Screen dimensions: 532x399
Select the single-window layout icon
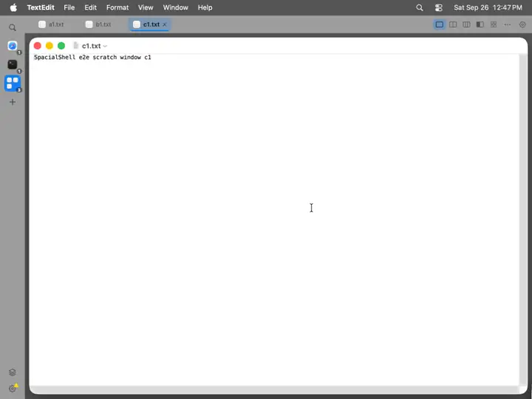pos(440,24)
